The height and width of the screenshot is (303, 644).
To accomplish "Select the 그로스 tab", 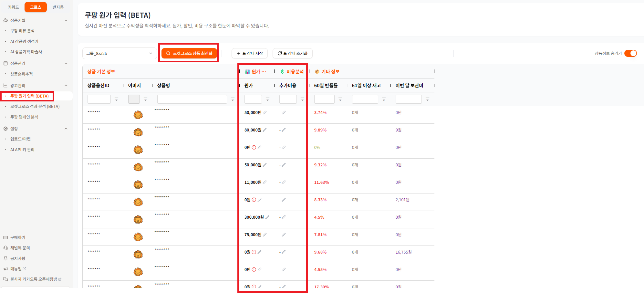I will (36, 7).
